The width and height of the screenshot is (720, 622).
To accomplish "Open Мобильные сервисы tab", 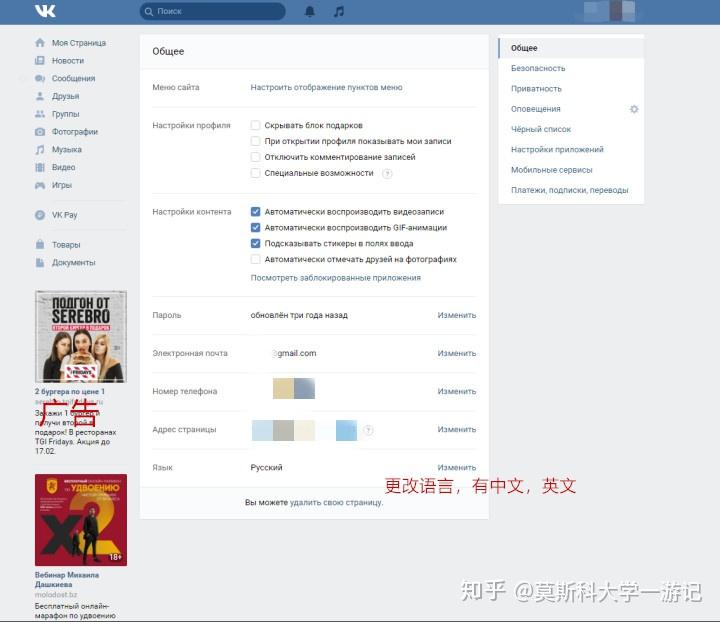I will (571, 170).
